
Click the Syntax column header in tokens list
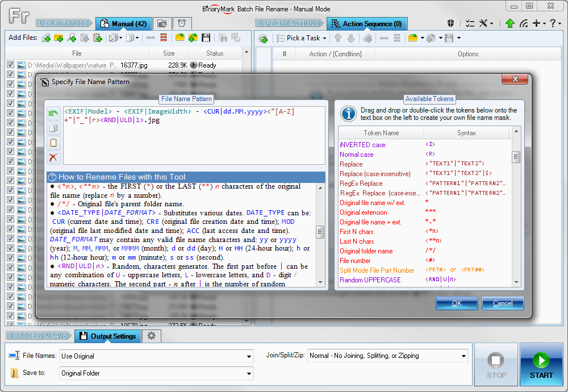(x=466, y=133)
